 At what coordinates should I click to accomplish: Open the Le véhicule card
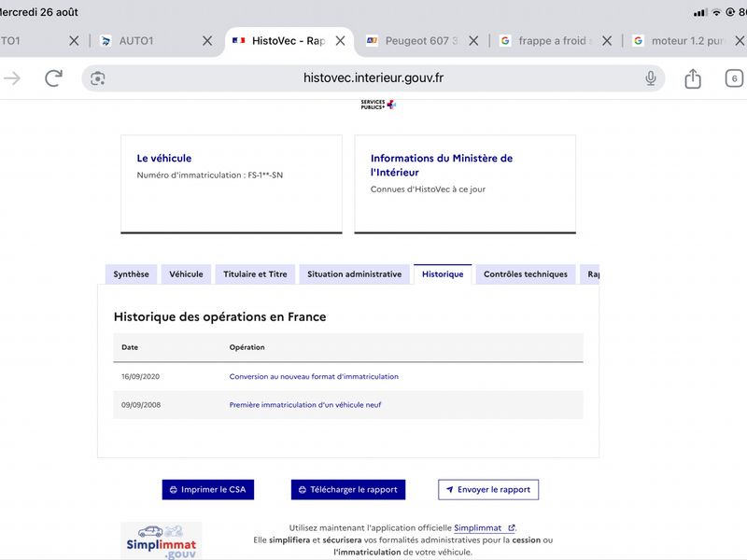(x=231, y=184)
